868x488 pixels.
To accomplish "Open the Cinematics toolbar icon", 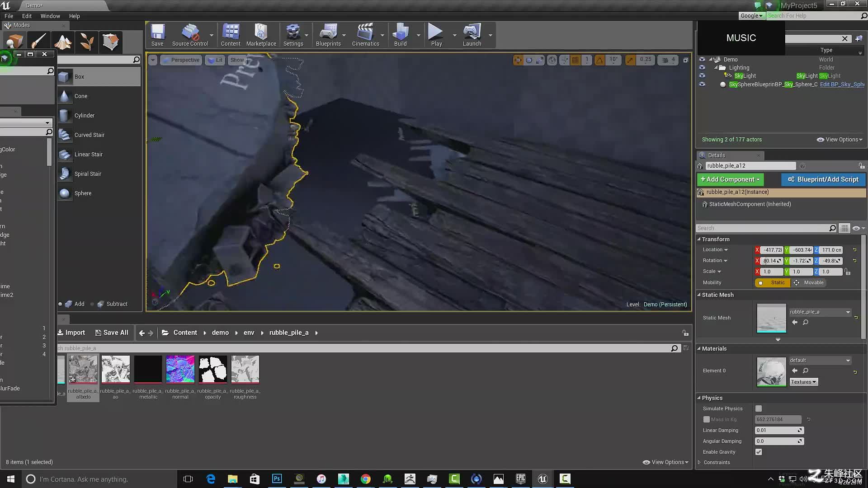I will [x=365, y=35].
